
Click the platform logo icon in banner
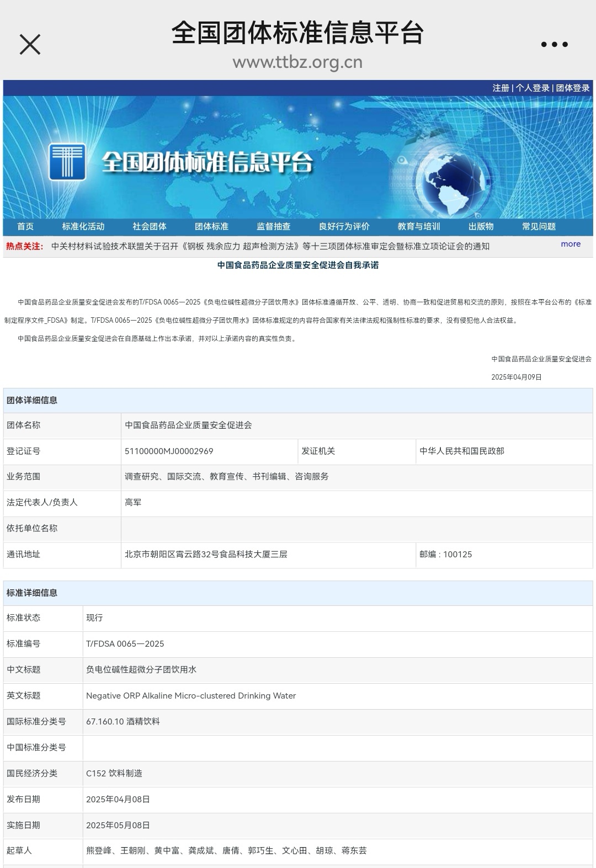(67, 162)
